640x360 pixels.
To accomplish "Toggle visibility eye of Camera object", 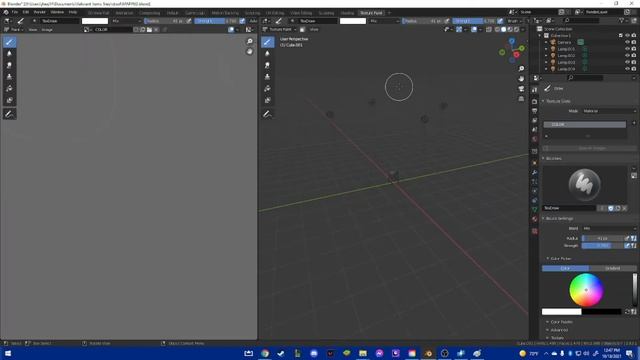I will coord(627,42).
